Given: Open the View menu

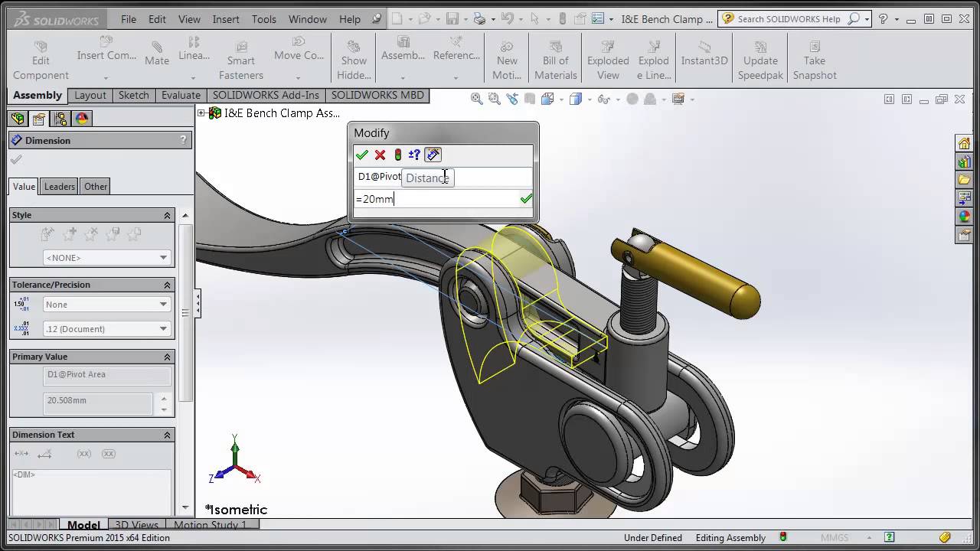Looking at the screenshot, I should coord(189,19).
